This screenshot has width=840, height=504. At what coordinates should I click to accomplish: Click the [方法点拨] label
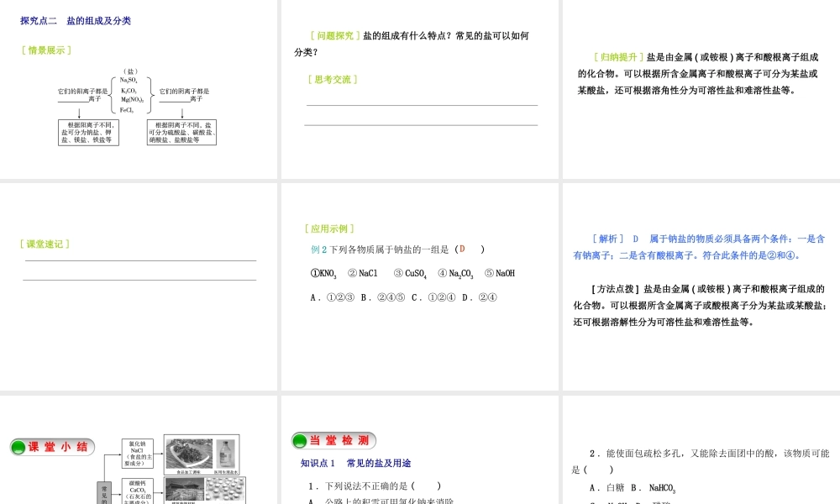[x=615, y=289]
